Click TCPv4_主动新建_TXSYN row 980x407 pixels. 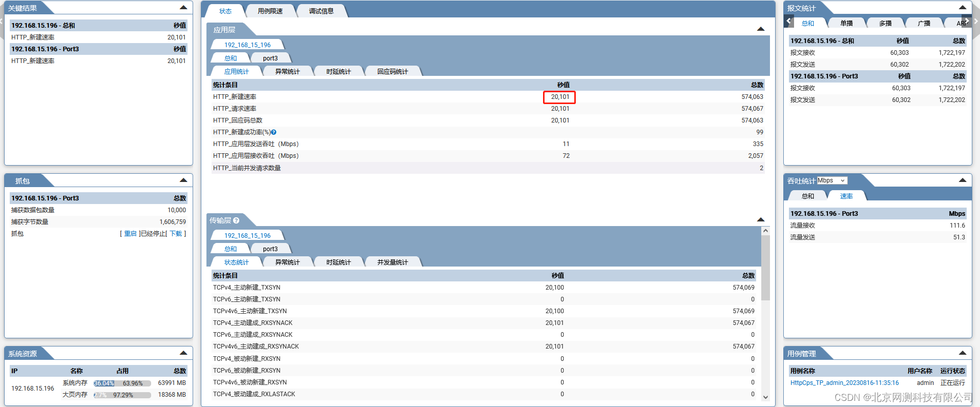[484, 288]
